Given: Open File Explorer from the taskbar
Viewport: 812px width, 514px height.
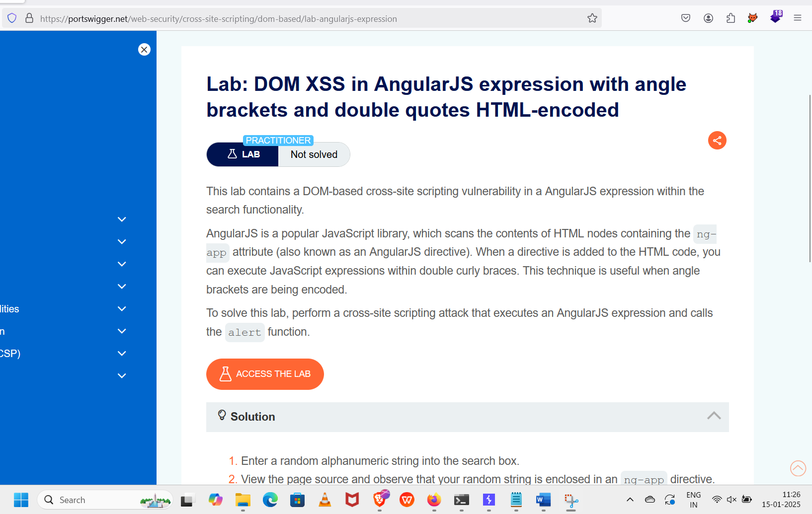Looking at the screenshot, I should 243,500.
